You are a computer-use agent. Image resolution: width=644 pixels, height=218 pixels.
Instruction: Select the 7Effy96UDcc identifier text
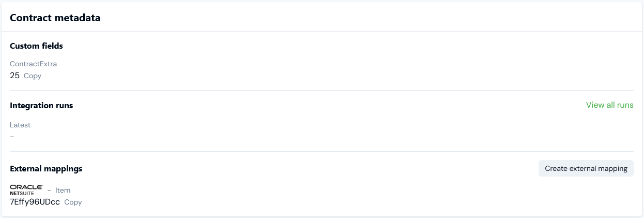click(35, 202)
